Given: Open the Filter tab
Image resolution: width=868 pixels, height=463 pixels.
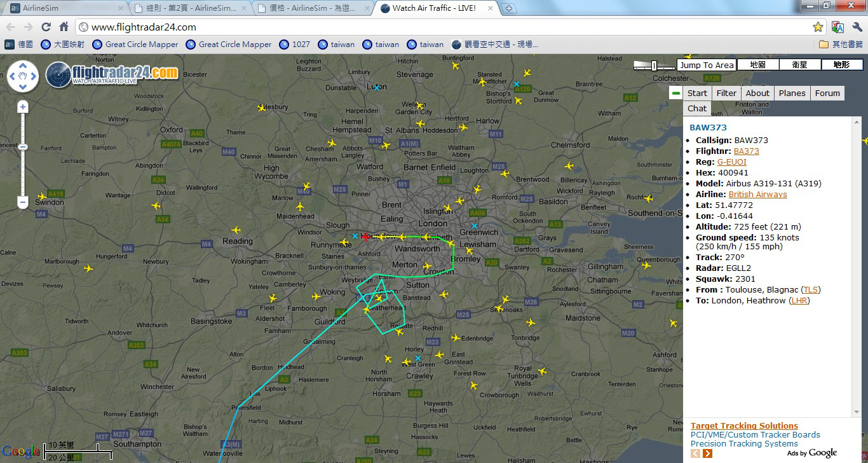Looking at the screenshot, I should (726, 93).
